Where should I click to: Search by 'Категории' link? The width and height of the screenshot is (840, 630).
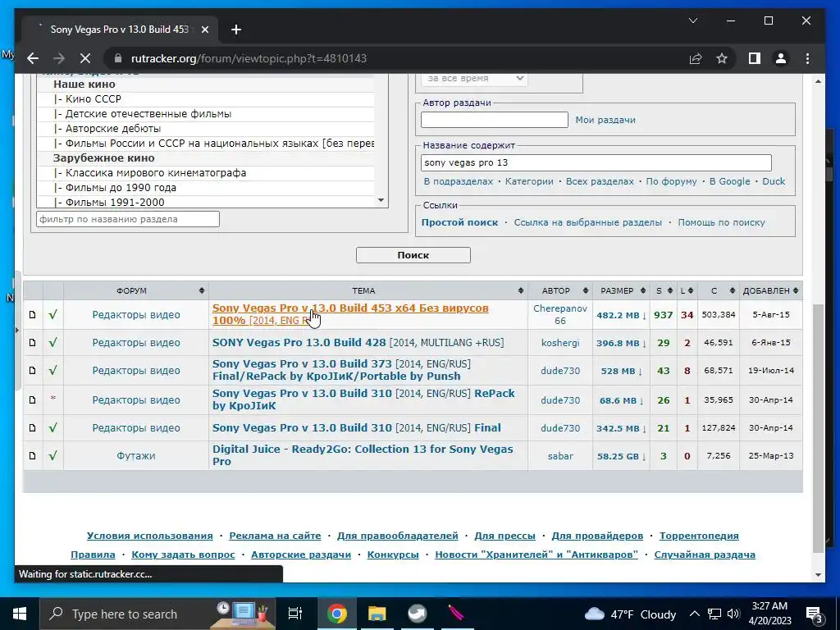pos(529,181)
